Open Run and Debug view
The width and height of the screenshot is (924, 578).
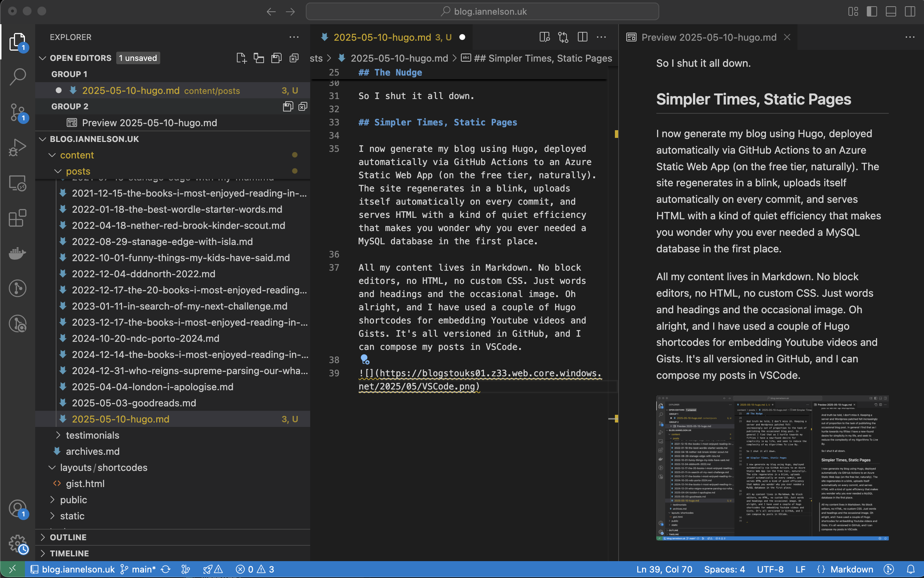coord(18,147)
